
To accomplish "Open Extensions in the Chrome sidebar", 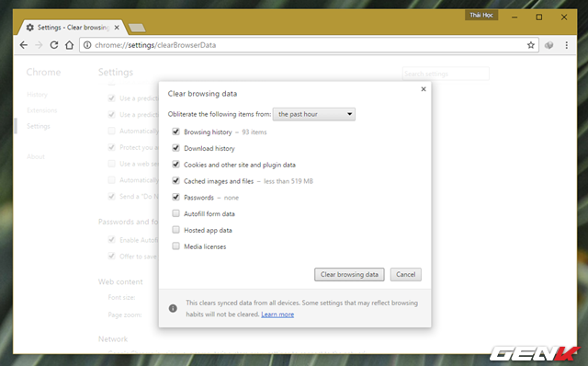I will pyautogui.click(x=42, y=110).
